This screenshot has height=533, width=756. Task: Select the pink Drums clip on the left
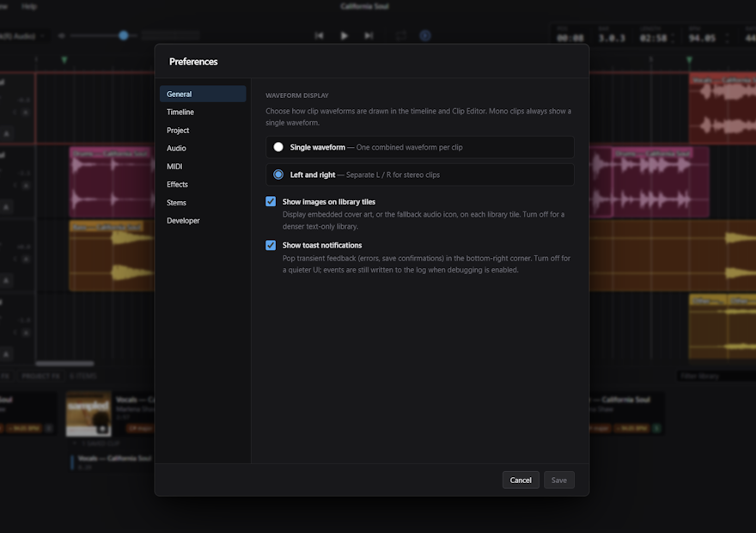click(112, 182)
